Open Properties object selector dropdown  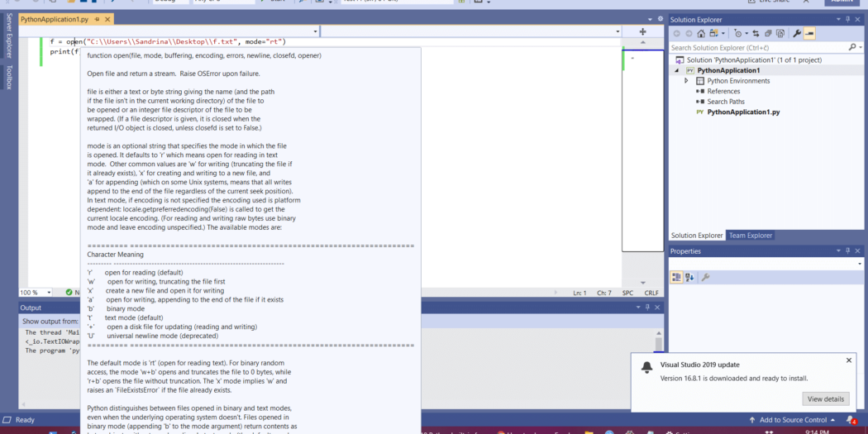coord(860,265)
